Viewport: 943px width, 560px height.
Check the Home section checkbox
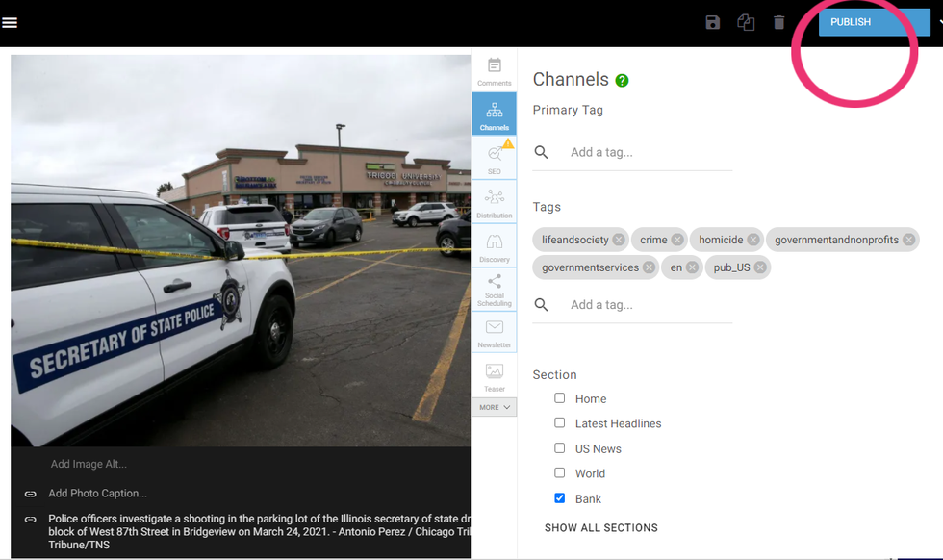pyautogui.click(x=559, y=398)
